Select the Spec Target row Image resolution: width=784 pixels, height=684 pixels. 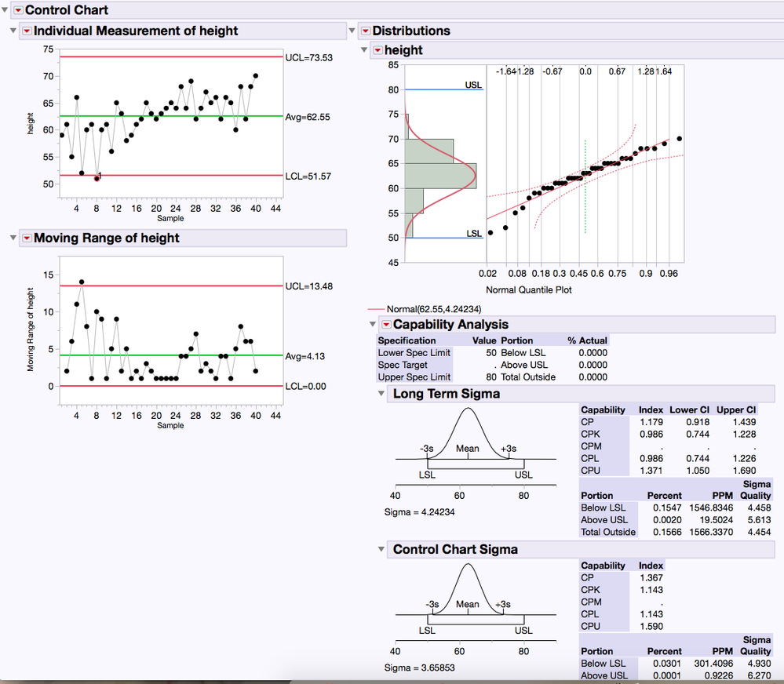(493, 365)
